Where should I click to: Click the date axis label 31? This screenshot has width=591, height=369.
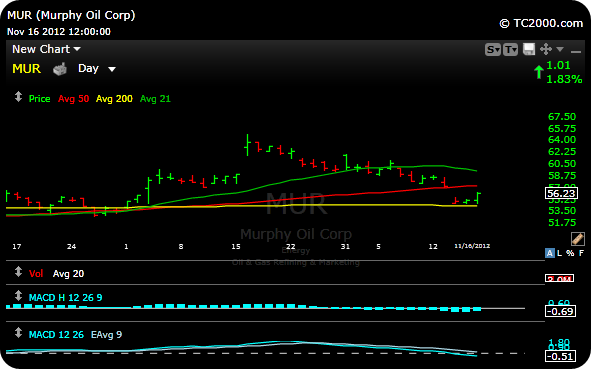(345, 247)
